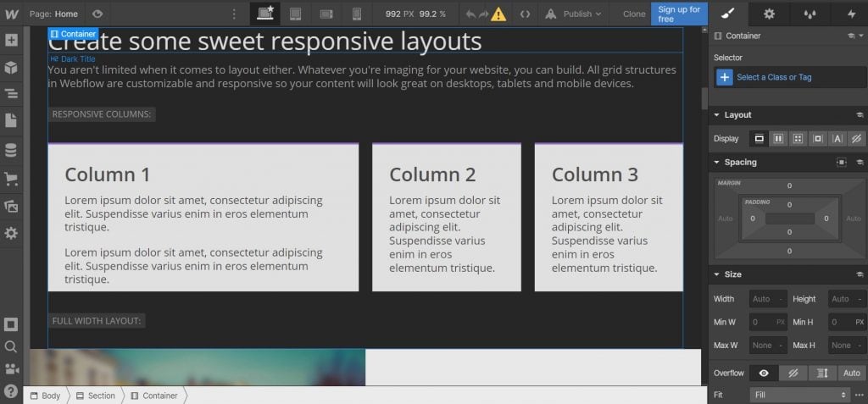Switch to Interactions lightning tab

(851, 14)
